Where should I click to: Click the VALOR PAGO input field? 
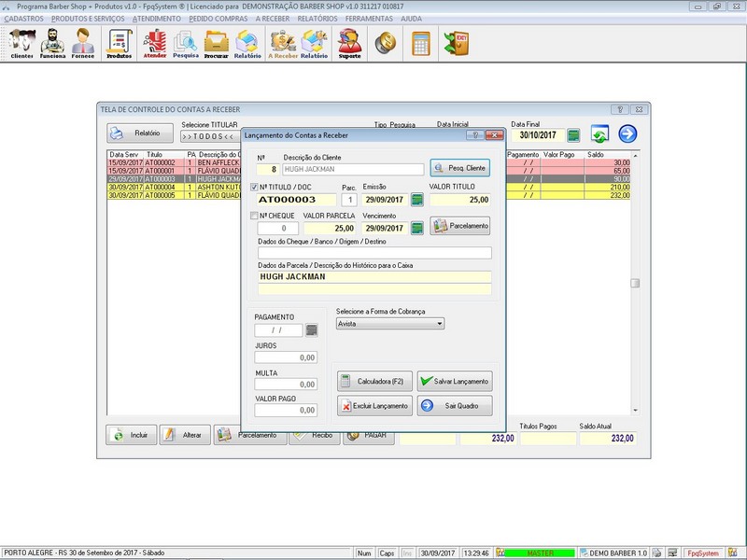point(286,410)
